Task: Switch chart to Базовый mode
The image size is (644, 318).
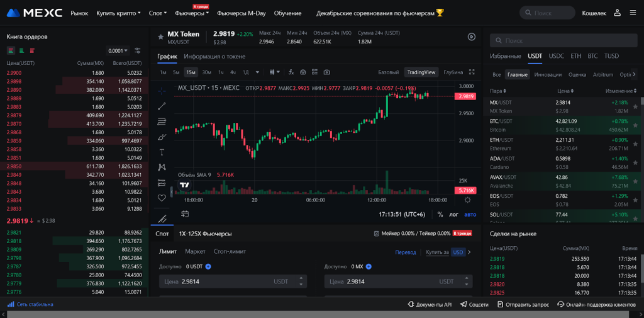Action: 388,72
